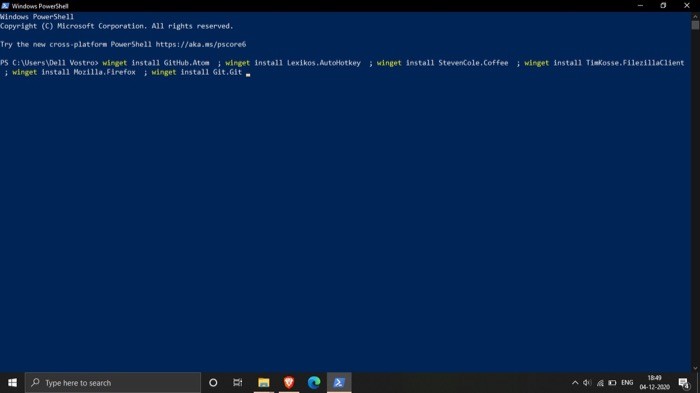Minimize the PowerShell window
The image size is (700, 393).
[x=640, y=5]
